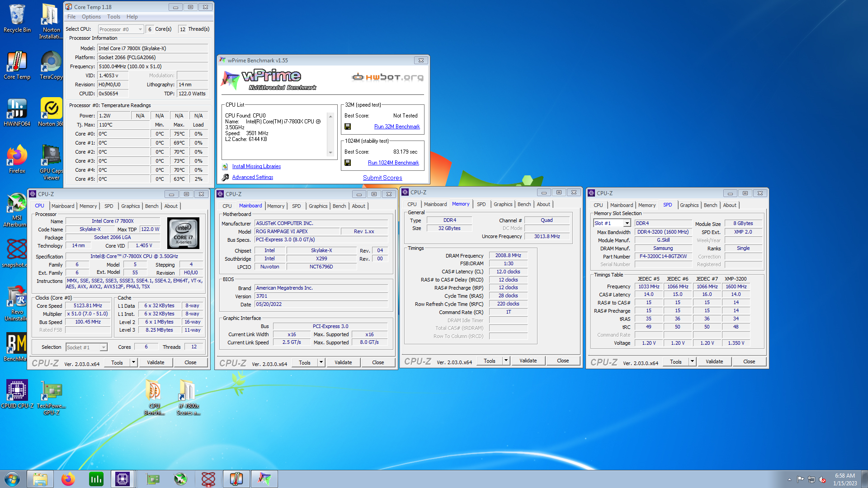Click the Windows Start orb
Viewport: 868px width, 488px height.
coord(12,479)
